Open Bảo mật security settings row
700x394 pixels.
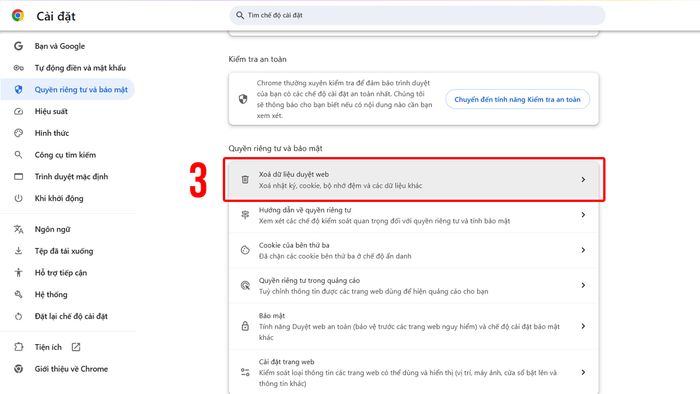pyautogui.click(x=413, y=326)
